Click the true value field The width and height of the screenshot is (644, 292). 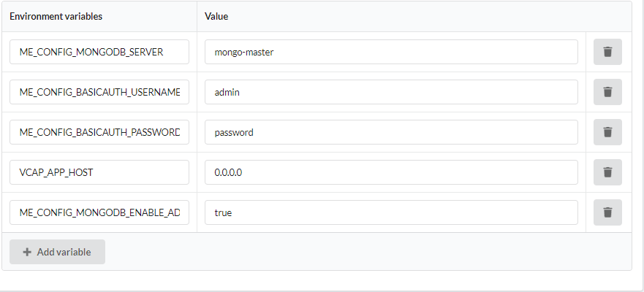coord(391,212)
